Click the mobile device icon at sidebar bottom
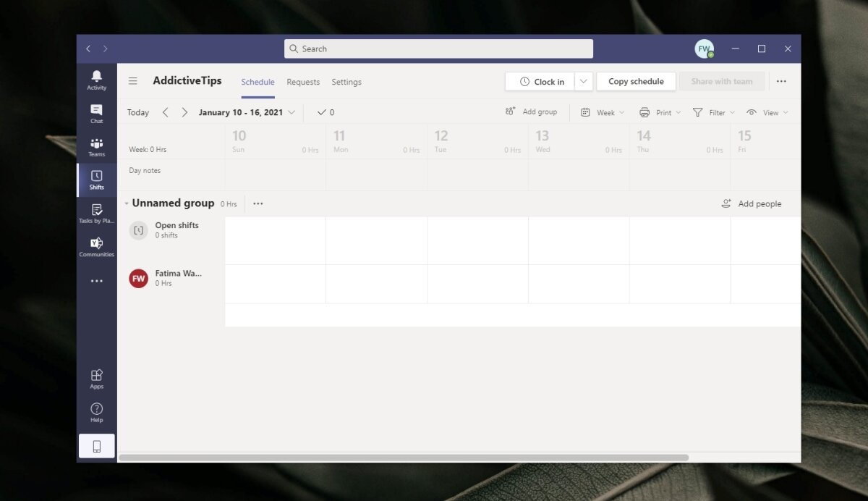Image resolution: width=868 pixels, height=501 pixels. coord(96,446)
